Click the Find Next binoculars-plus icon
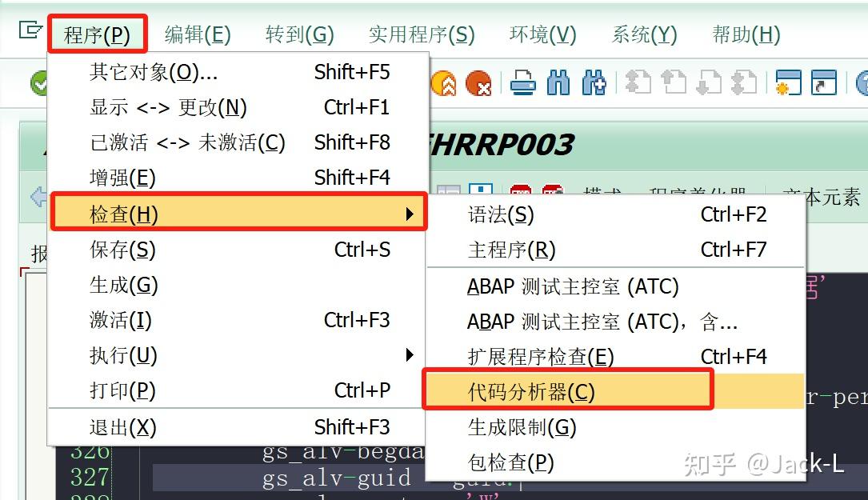Screen dimensions: 868x500 tap(594, 83)
